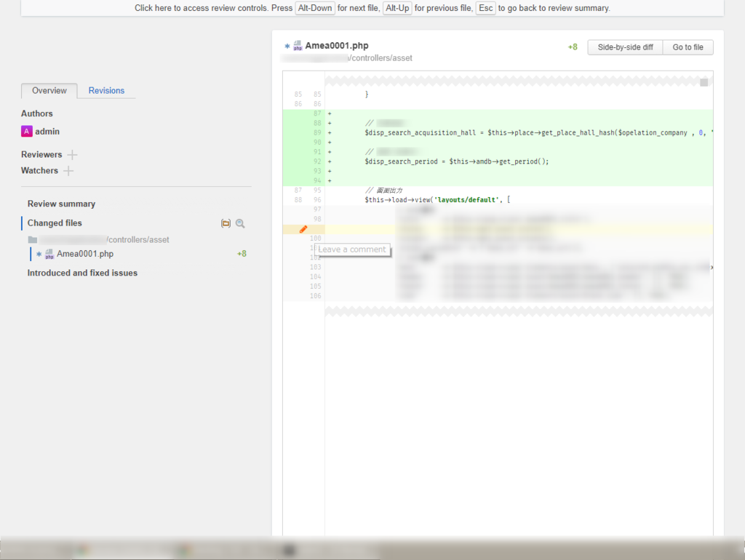Image resolution: width=745 pixels, height=560 pixels.
Task: Add a reviewer with the plus icon
Action: (x=72, y=154)
